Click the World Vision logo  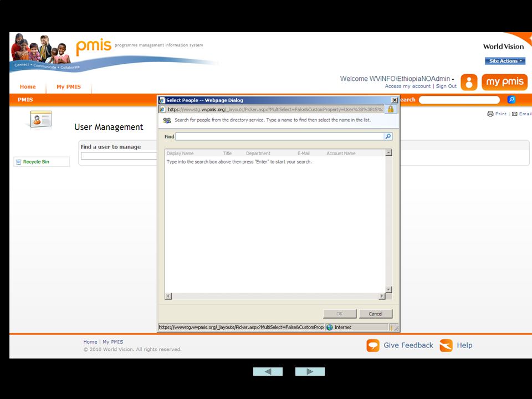pos(504,47)
